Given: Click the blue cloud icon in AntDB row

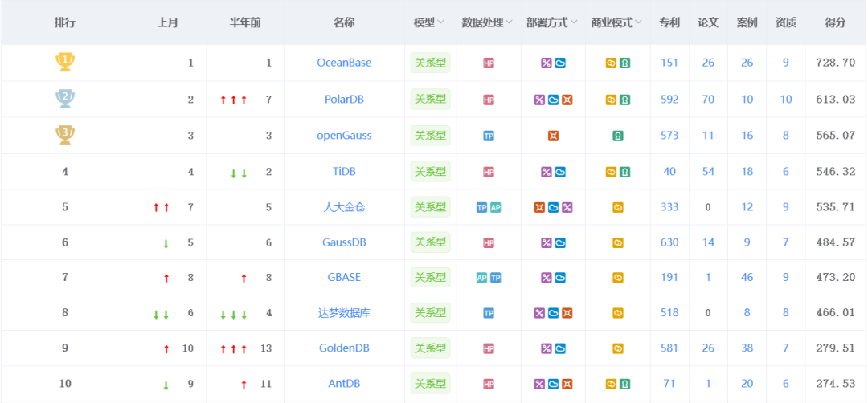Looking at the screenshot, I should point(553,384).
